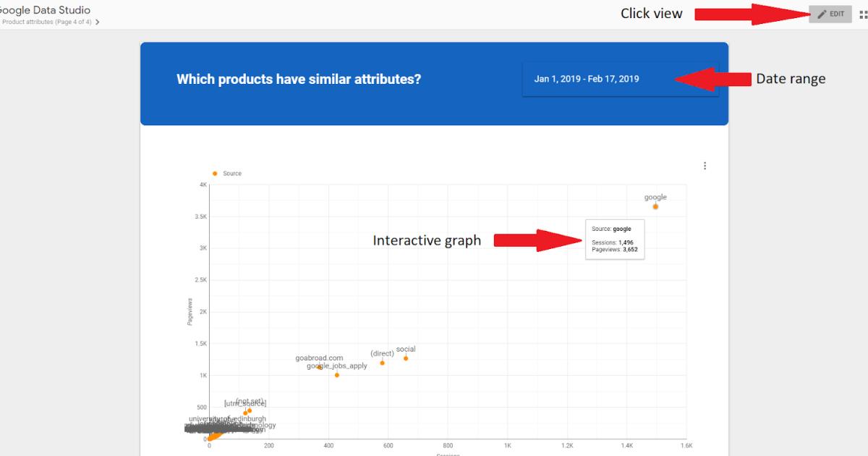The width and height of the screenshot is (868, 456).
Task: Click the "Which products have similar attributes?" header
Action: coord(299,79)
